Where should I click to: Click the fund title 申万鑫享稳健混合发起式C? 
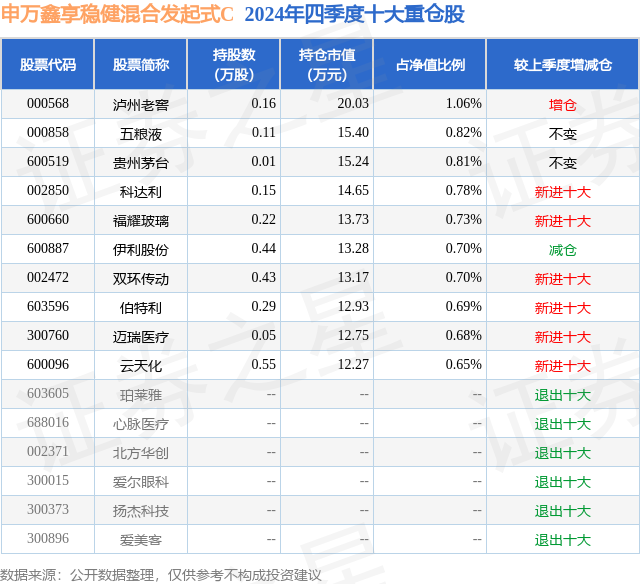117,13
